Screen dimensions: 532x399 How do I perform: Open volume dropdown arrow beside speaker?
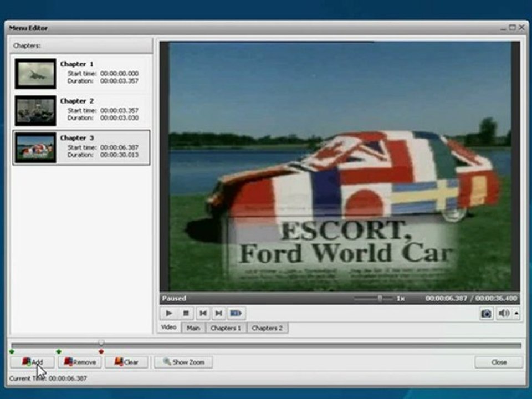[516, 313]
